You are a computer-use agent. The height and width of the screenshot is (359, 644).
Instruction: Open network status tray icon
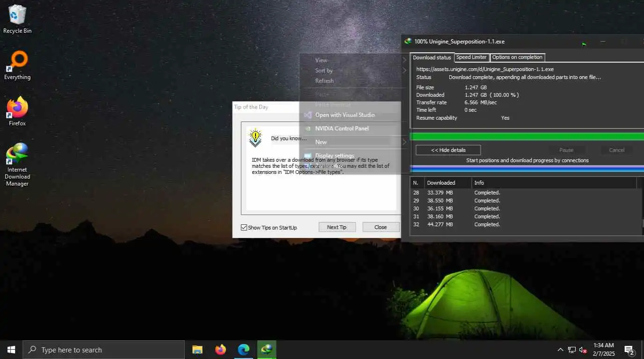pos(571,350)
